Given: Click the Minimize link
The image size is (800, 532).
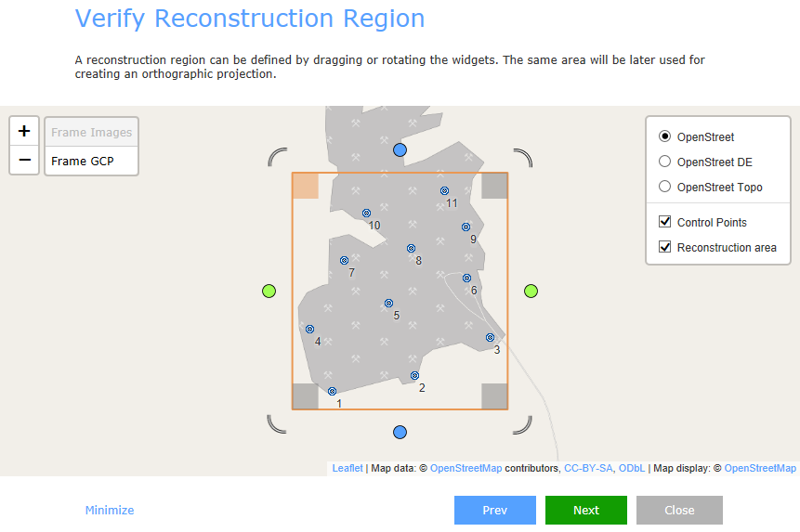Looking at the screenshot, I should click(x=110, y=510).
